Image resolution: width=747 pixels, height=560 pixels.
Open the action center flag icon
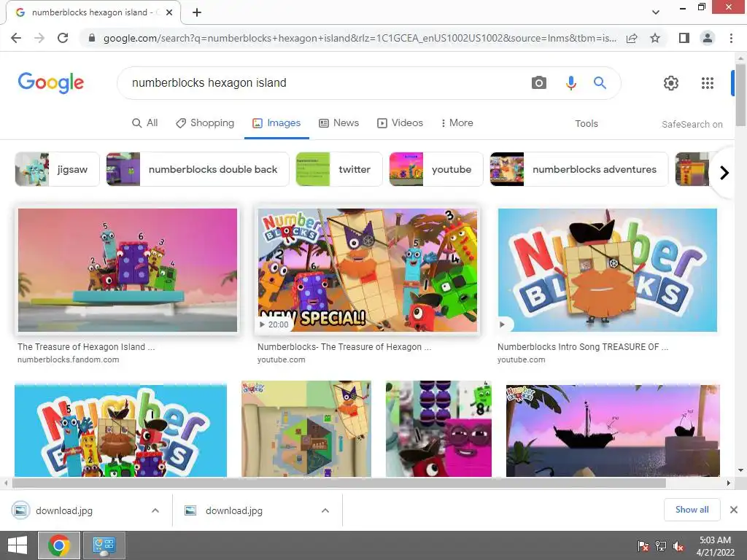pos(643,546)
